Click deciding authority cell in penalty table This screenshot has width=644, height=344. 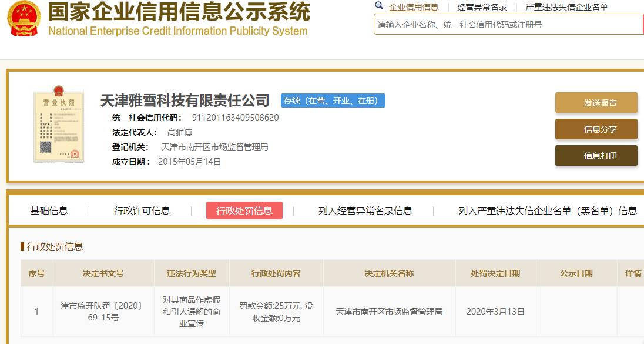point(389,312)
